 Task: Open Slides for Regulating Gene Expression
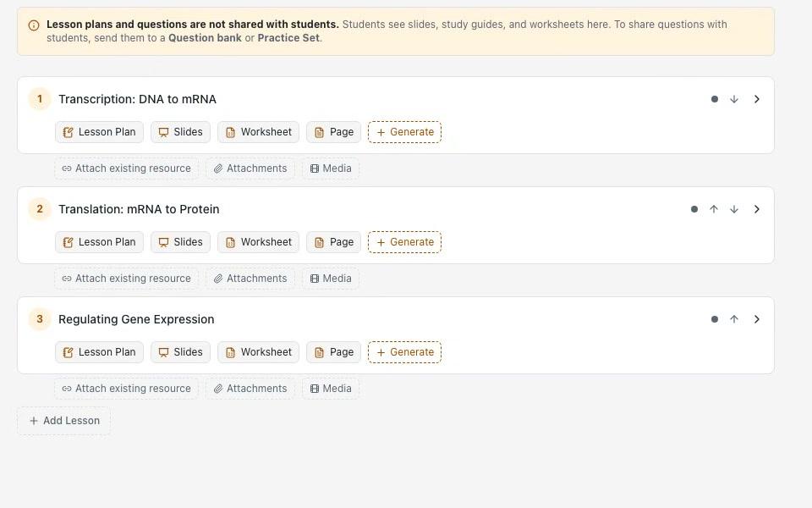coord(181,352)
